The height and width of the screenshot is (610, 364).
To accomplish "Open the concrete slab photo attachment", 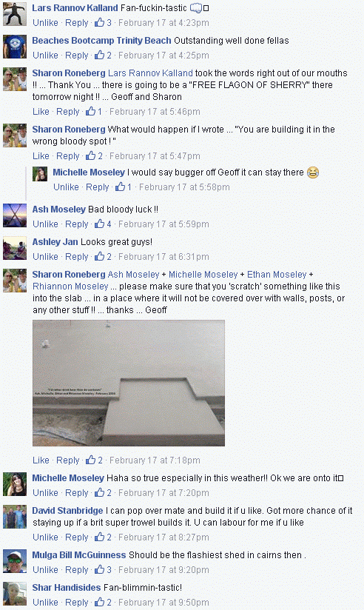I will click(129, 383).
